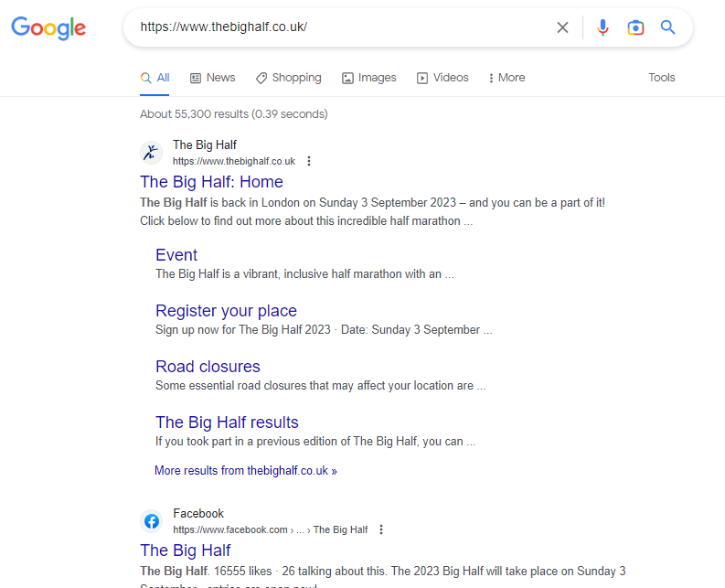Open the Tools options
Viewport: 725px width, 588px height.
coord(662,78)
